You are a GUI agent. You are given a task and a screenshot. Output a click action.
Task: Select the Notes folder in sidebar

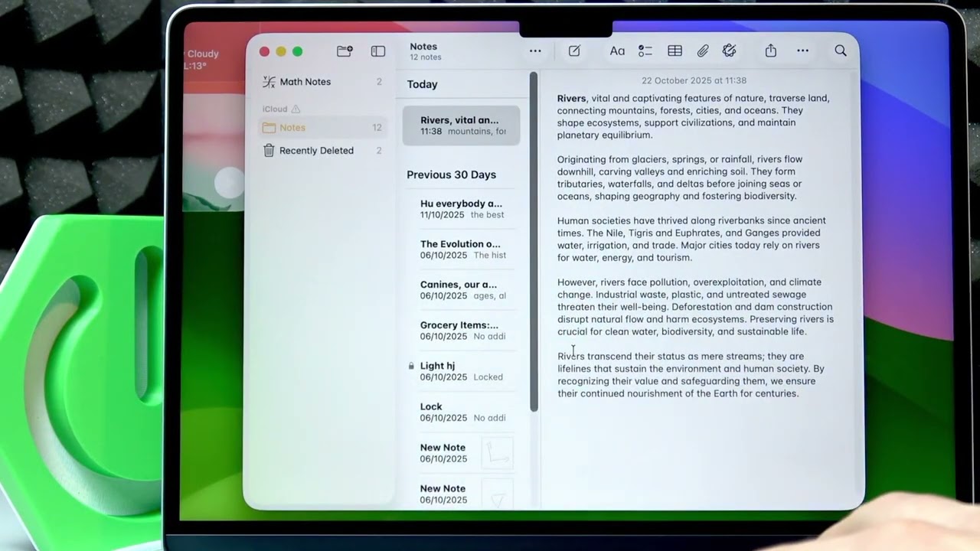[x=322, y=128]
